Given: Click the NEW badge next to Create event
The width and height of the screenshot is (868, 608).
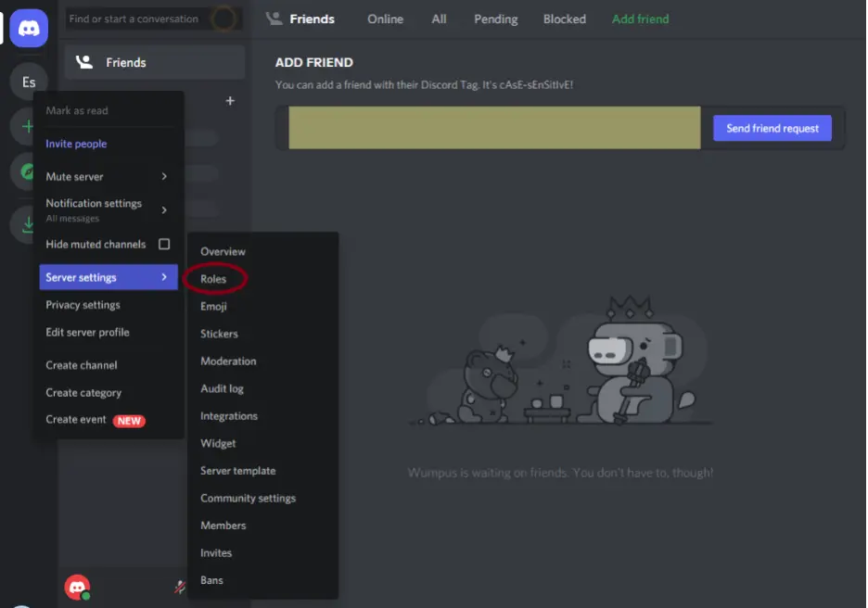Looking at the screenshot, I should [129, 421].
